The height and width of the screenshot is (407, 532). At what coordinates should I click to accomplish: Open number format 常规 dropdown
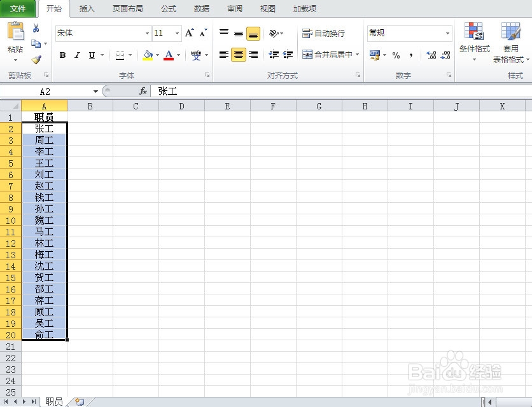(x=447, y=33)
